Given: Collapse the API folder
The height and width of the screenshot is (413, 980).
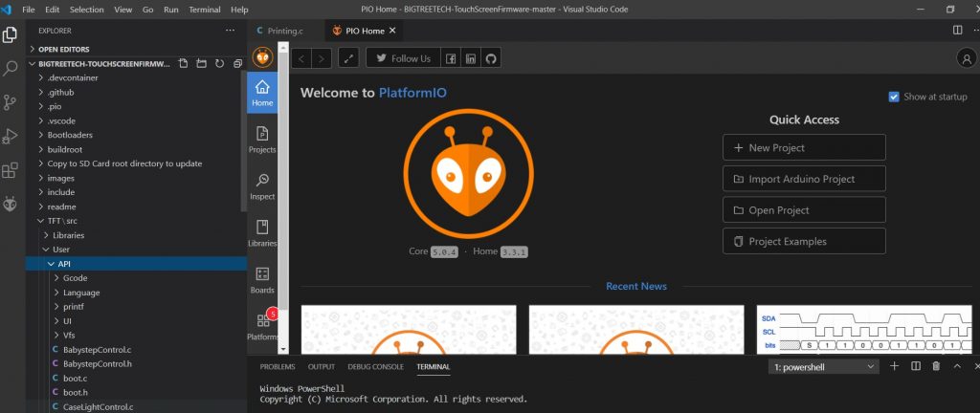Looking at the screenshot, I should click(x=136, y=264).
